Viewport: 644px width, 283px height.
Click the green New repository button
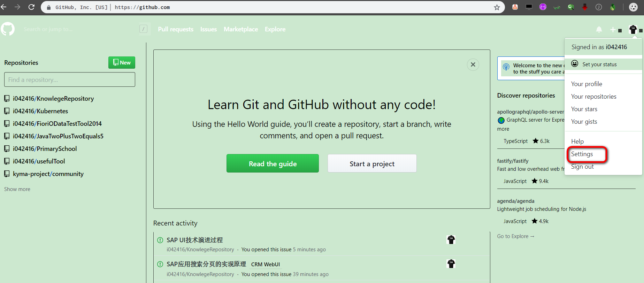[x=122, y=63]
